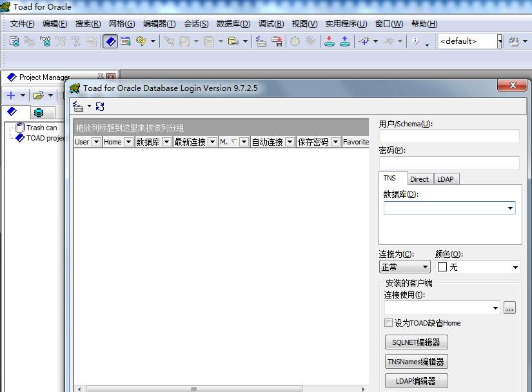Click the new connection icon in main toolbar
Screen dimensions: 532x392
(x=14, y=41)
